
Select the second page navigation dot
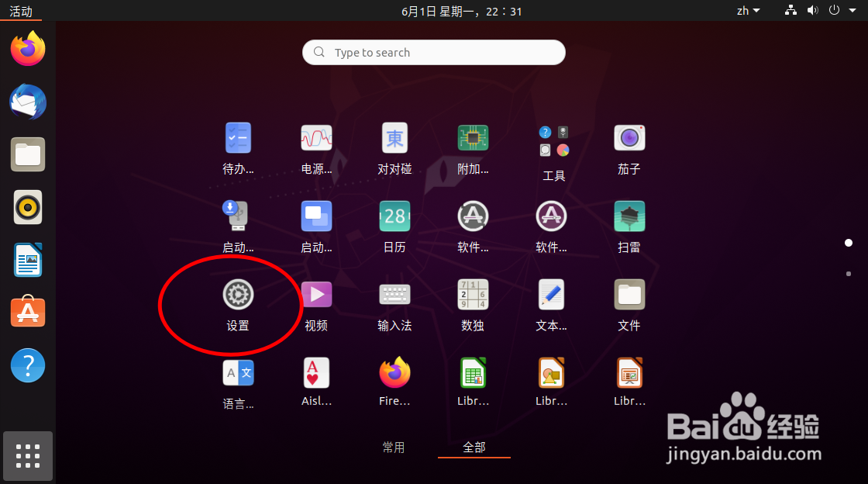click(x=848, y=273)
